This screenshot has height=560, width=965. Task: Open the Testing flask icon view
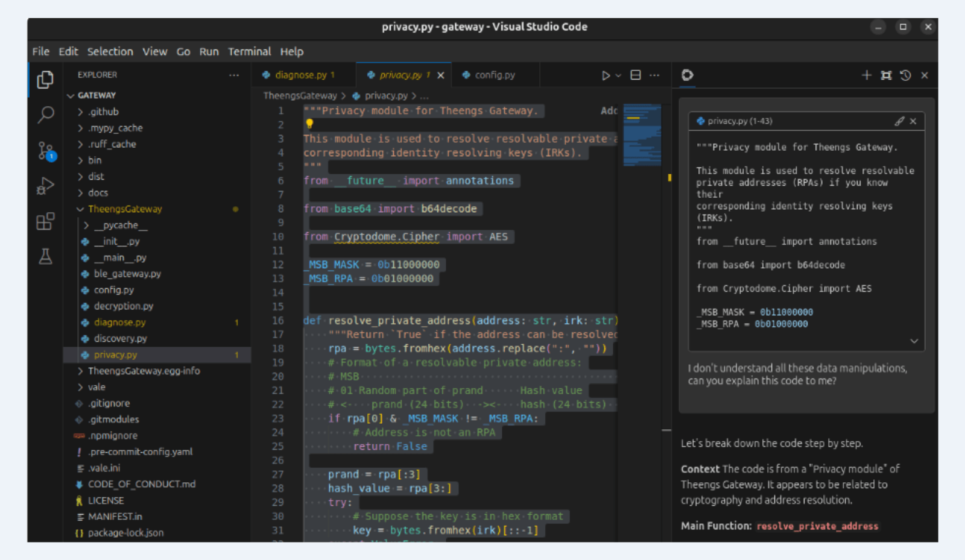46,257
